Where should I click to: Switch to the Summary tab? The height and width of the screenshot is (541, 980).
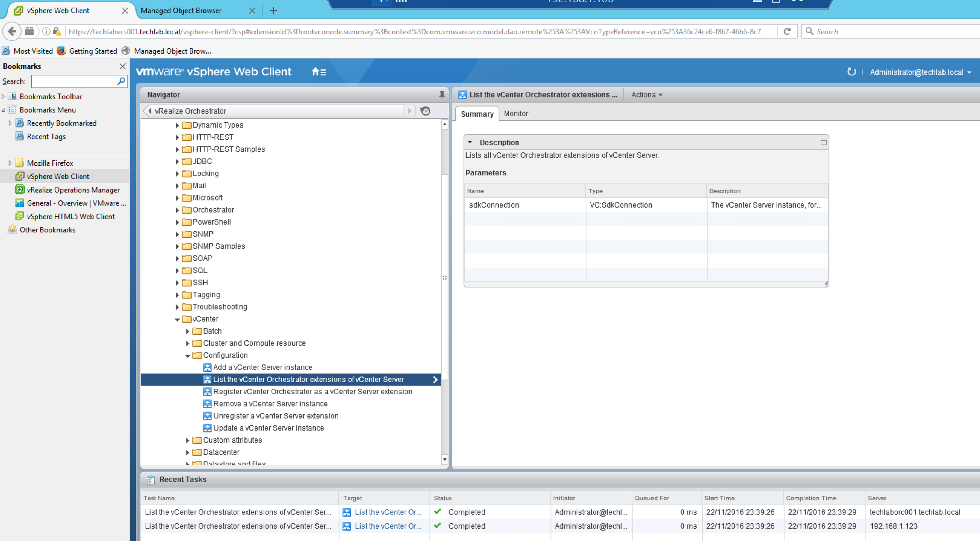tap(477, 114)
